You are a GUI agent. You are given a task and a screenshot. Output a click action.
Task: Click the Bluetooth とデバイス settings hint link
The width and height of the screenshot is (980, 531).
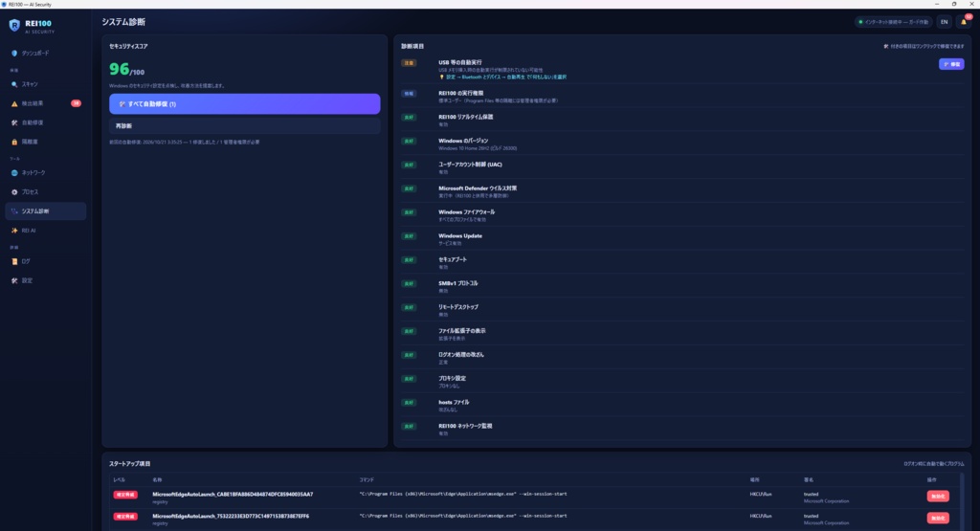506,77
